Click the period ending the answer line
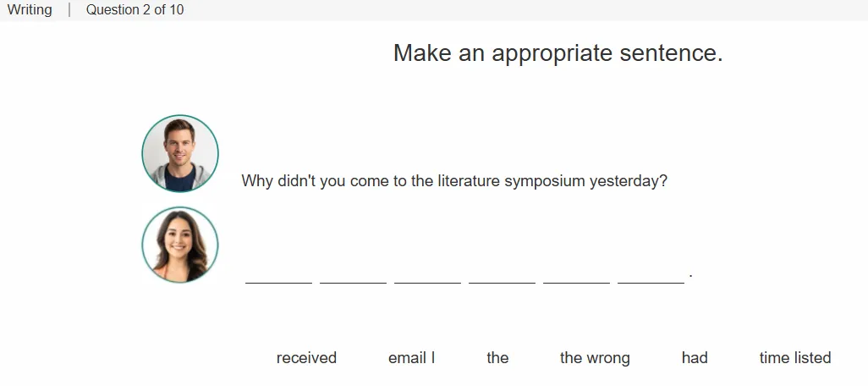The image size is (868, 386). (x=691, y=275)
